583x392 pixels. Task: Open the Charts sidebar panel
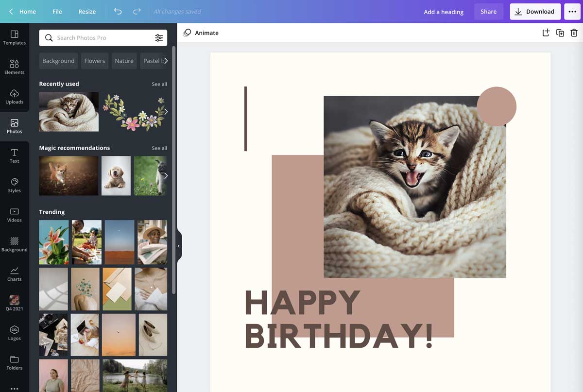point(14,274)
